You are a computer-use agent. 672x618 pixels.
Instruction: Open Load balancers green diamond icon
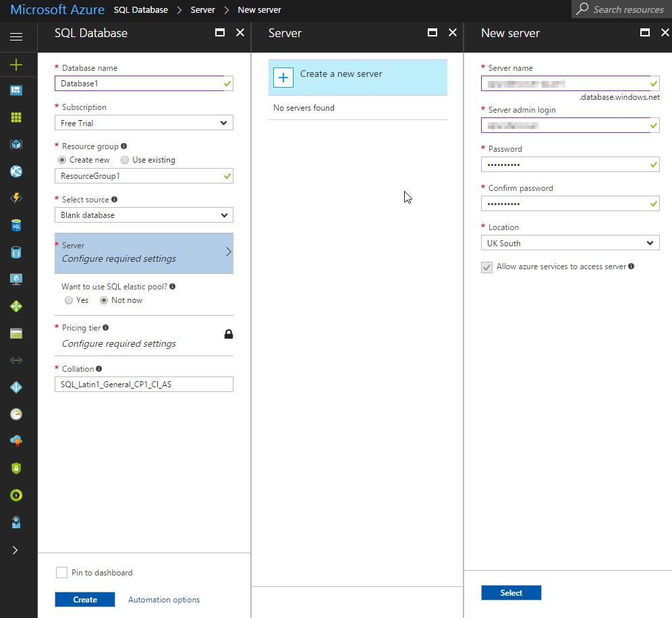pos(16,306)
